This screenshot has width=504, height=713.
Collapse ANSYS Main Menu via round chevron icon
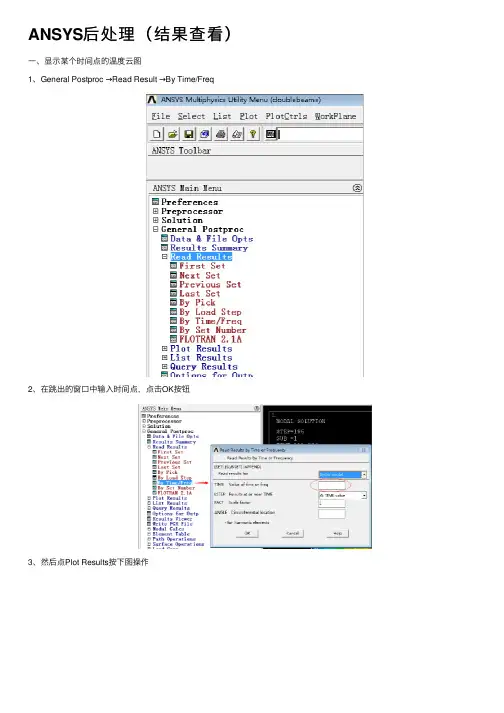pyautogui.click(x=357, y=188)
